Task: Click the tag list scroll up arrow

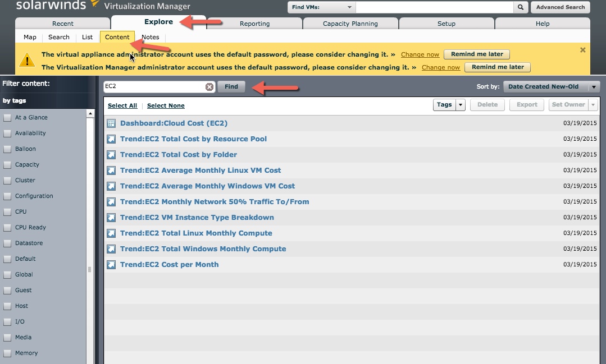Action: 90,113
